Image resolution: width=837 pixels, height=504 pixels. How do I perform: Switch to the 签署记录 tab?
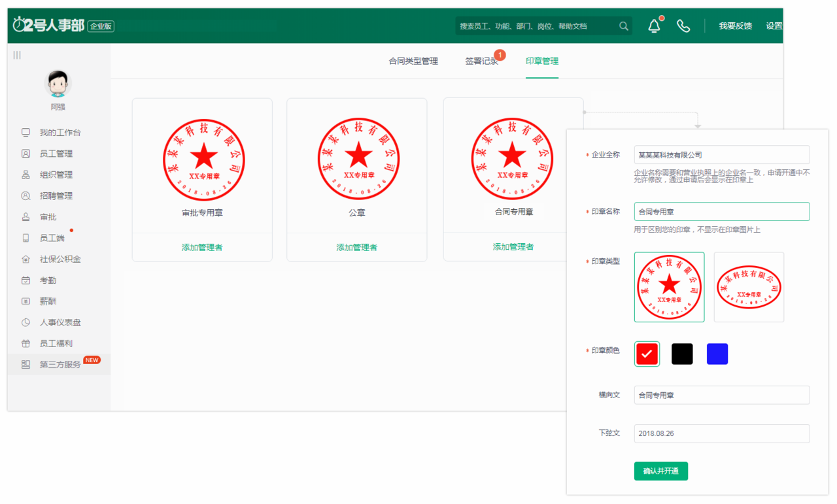click(482, 61)
